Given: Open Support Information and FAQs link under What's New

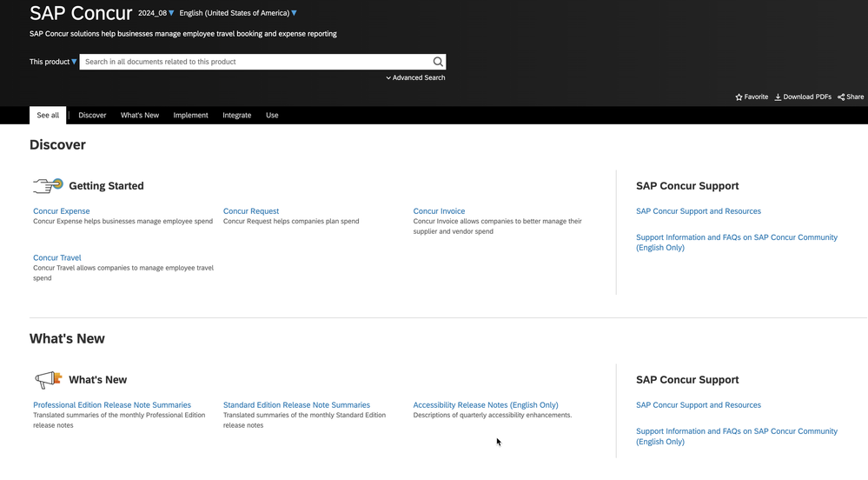Looking at the screenshot, I should (x=736, y=437).
